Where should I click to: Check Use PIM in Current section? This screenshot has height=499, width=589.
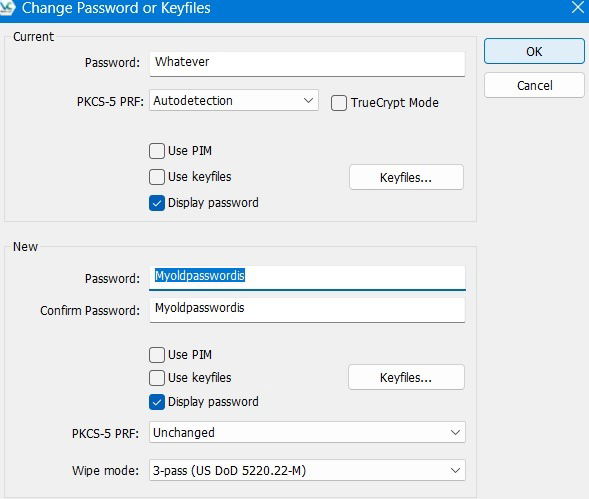click(x=157, y=151)
